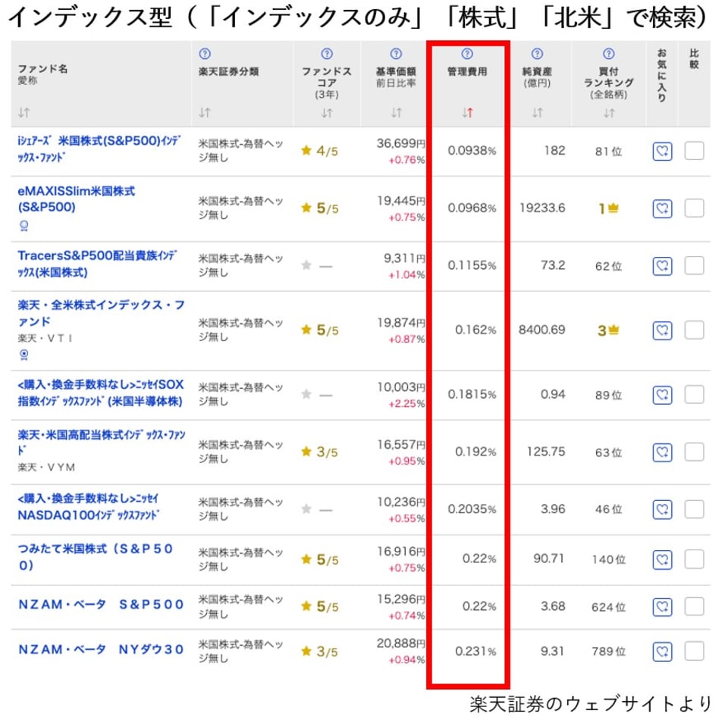728x720 pixels.
Task: Click award badge under 楽天・VTI
Action: click(24, 355)
